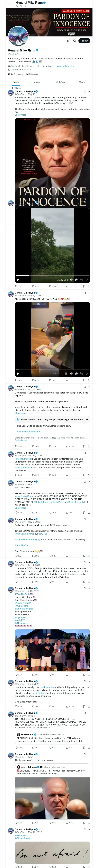Expand 'Show more' on FINAL WARNING post
This screenshot has height=868, width=98.
click(x=20, y=508)
